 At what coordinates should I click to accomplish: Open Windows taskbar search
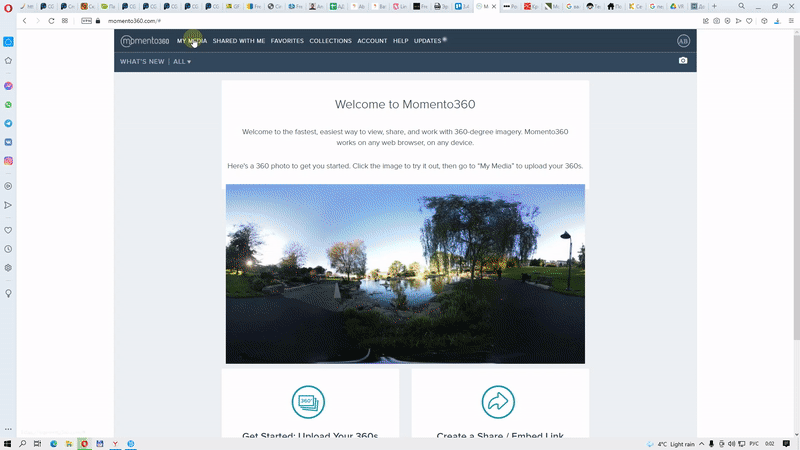pos(22,444)
